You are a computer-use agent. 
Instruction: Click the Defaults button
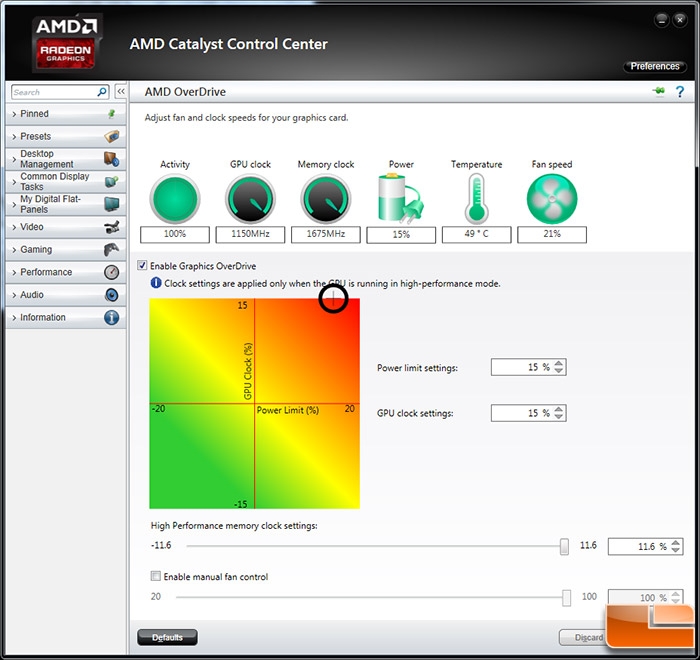[x=167, y=637]
